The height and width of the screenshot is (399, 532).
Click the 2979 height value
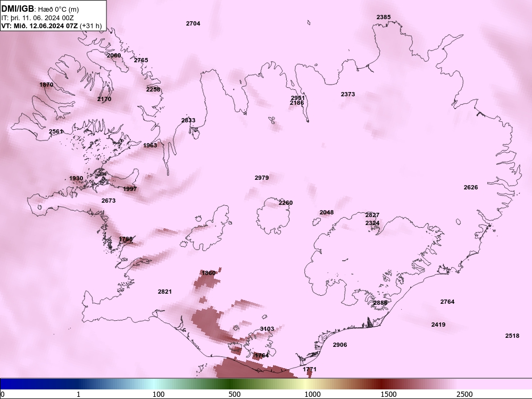(x=262, y=178)
